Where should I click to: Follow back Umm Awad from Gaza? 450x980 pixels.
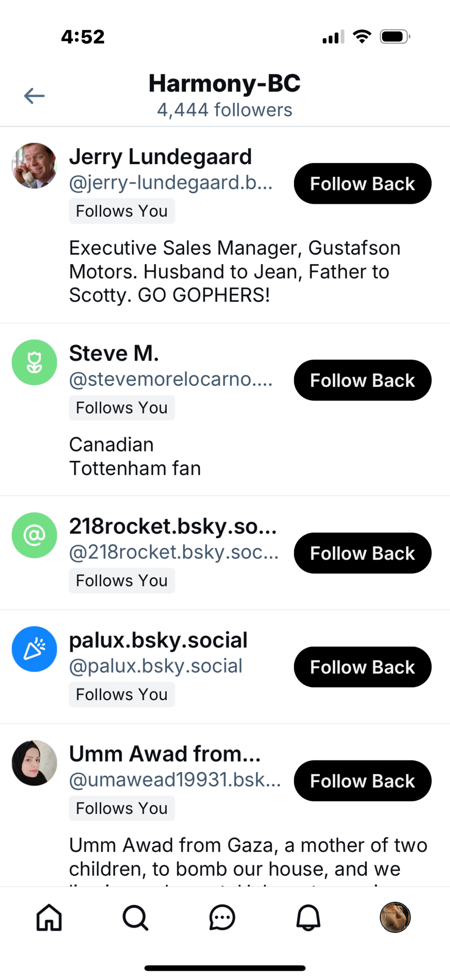(x=362, y=781)
